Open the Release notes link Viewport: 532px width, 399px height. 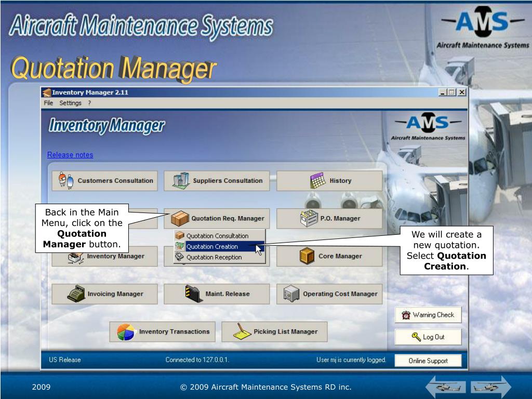(x=70, y=155)
